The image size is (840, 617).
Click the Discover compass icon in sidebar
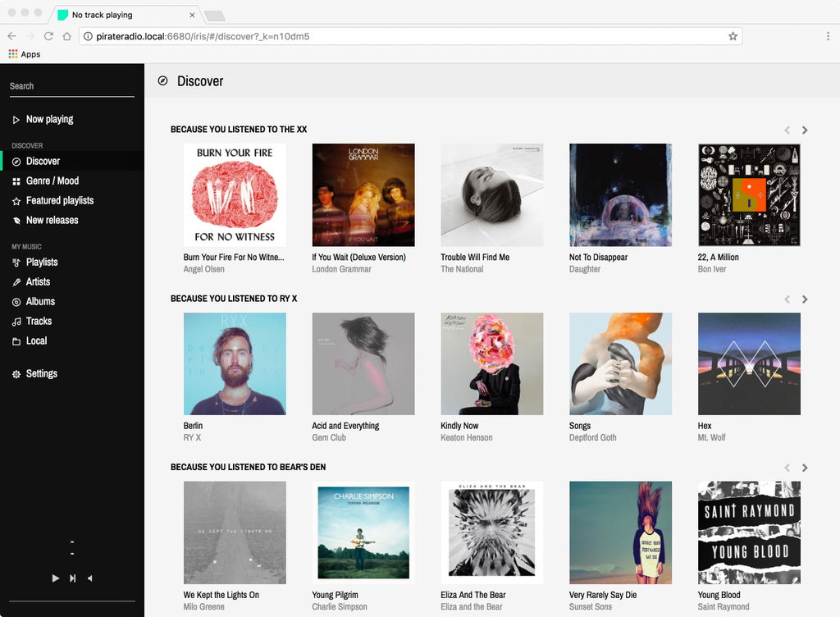16,162
